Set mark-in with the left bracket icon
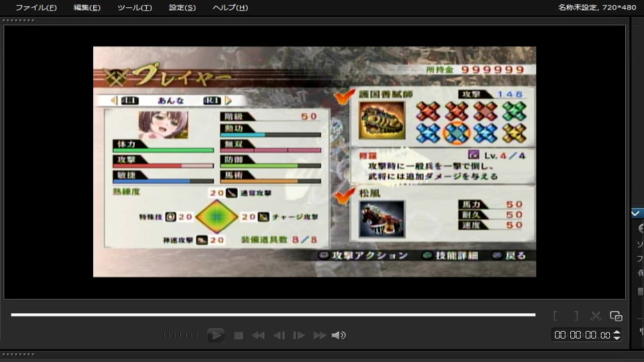The width and height of the screenshot is (644, 362). point(555,316)
